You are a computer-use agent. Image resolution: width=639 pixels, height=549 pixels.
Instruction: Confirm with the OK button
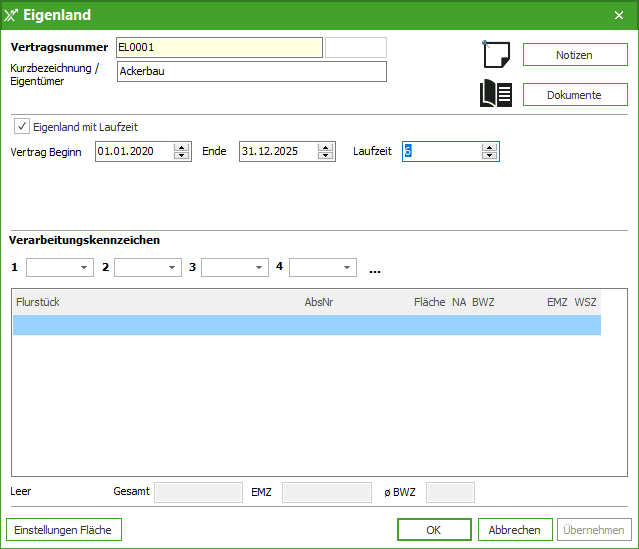click(433, 530)
